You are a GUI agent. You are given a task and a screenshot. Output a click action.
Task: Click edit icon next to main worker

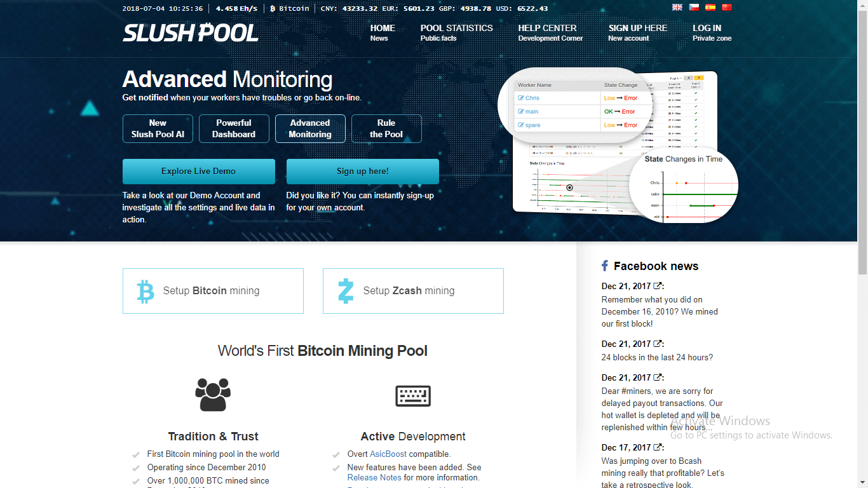click(521, 111)
